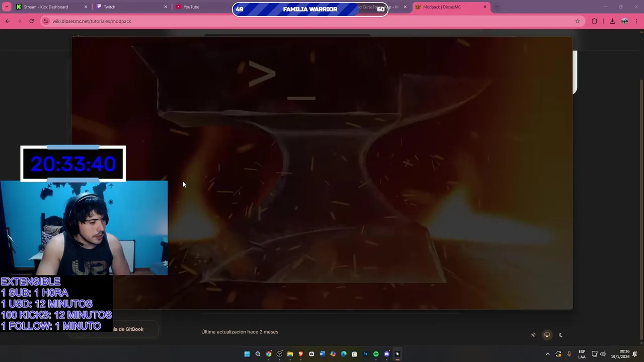The image size is (644, 362).
Task: Click the sync tray icon
Action: 558,354
